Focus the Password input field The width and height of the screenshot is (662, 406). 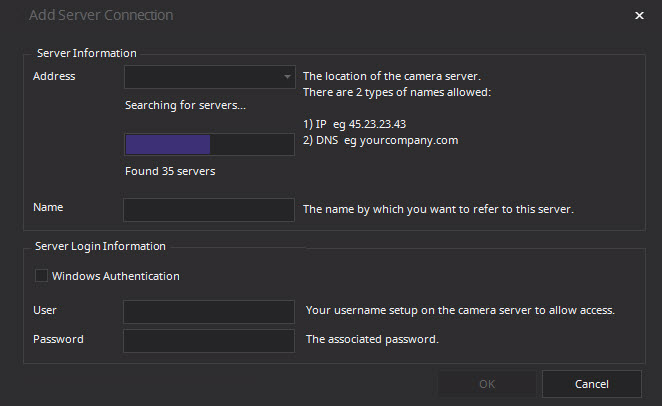point(209,341)
